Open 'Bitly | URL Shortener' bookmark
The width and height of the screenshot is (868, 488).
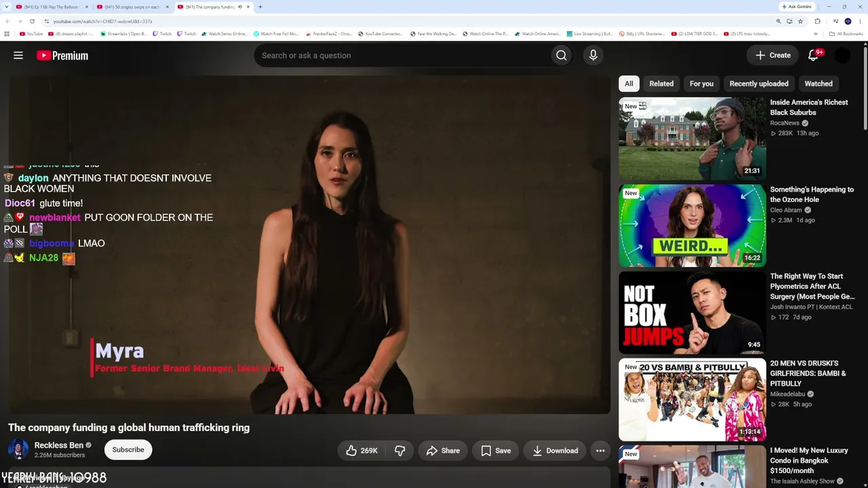click(642, 34)
